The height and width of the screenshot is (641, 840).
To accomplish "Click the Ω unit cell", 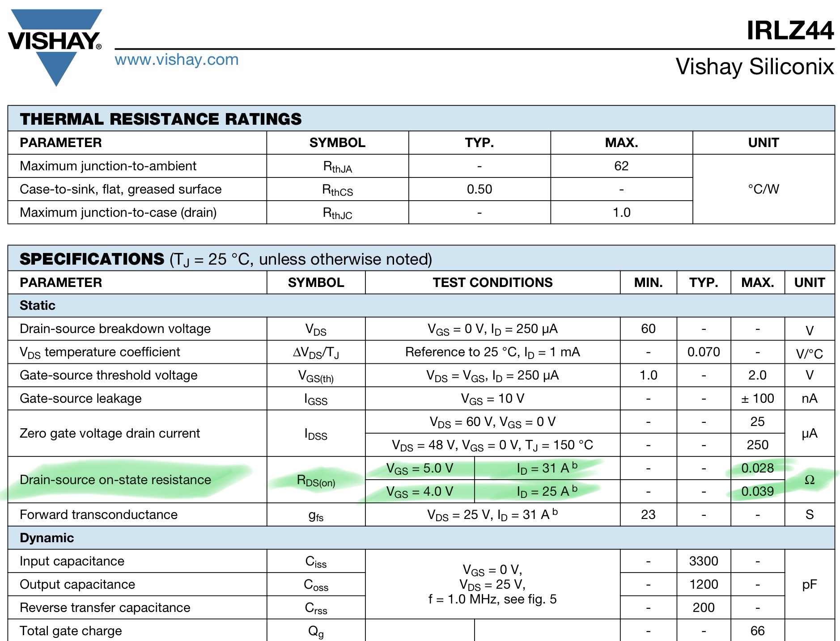I will [809, 480].
